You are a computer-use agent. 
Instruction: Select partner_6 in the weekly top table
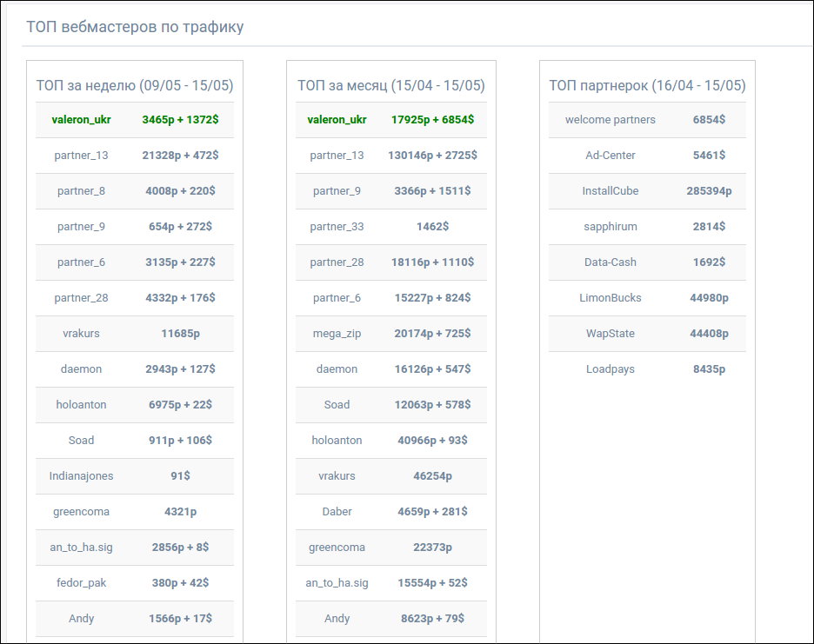(x=81, y=262)
